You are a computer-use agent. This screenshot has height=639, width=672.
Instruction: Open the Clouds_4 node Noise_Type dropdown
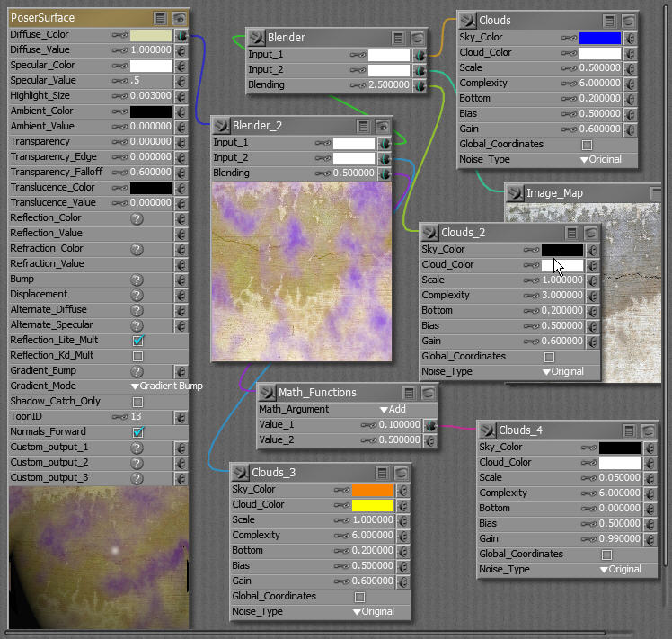tap(621, 570)
